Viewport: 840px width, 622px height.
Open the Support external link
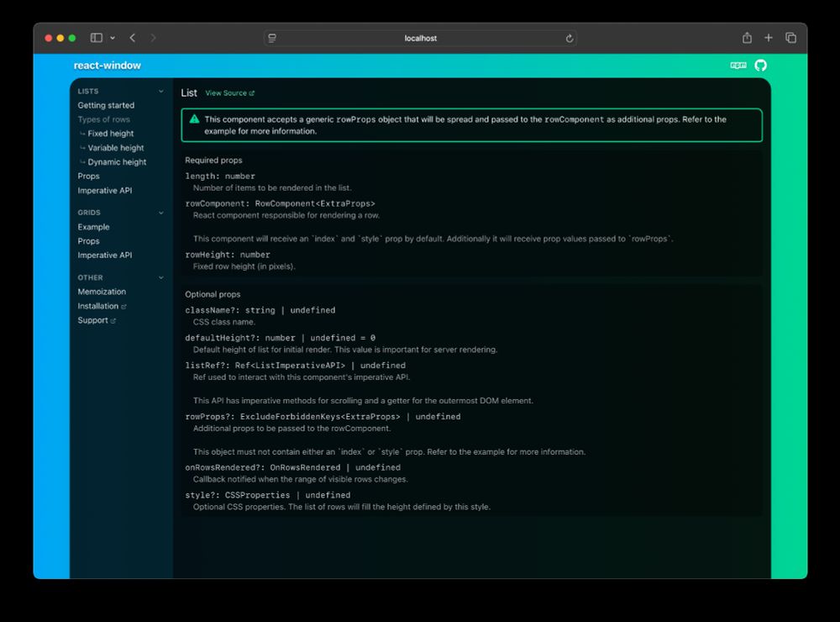click(97, 320)
